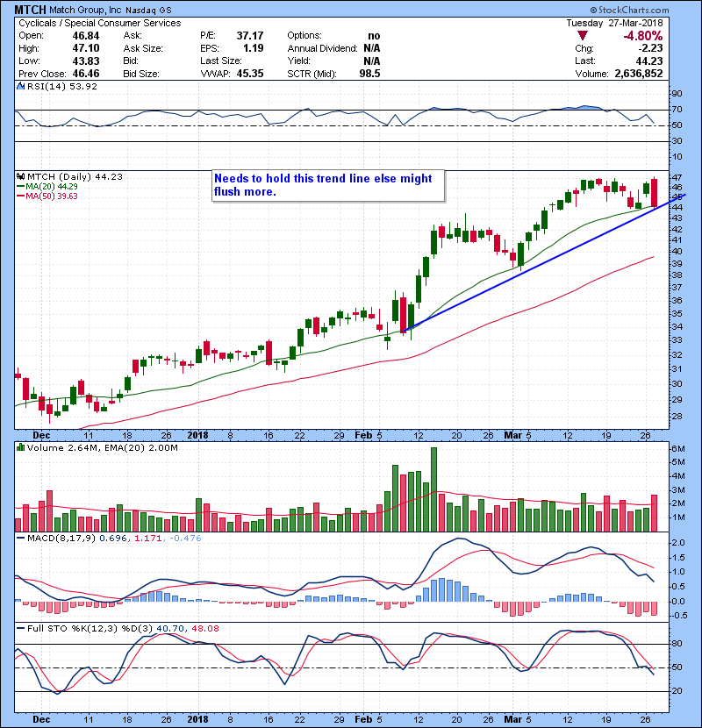This screenshot has height=728, width=702.
Task: Click the -0.5 label on MACD axis
Action: click(x=679, y=615)
